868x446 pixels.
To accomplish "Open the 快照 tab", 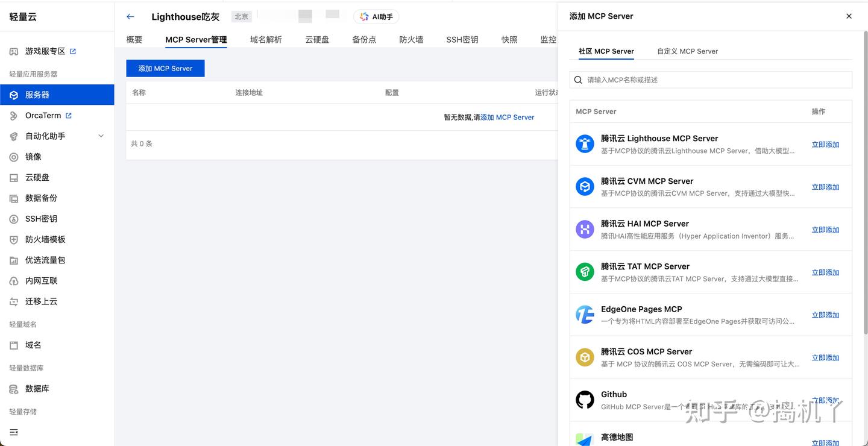I will click(509, 40).
